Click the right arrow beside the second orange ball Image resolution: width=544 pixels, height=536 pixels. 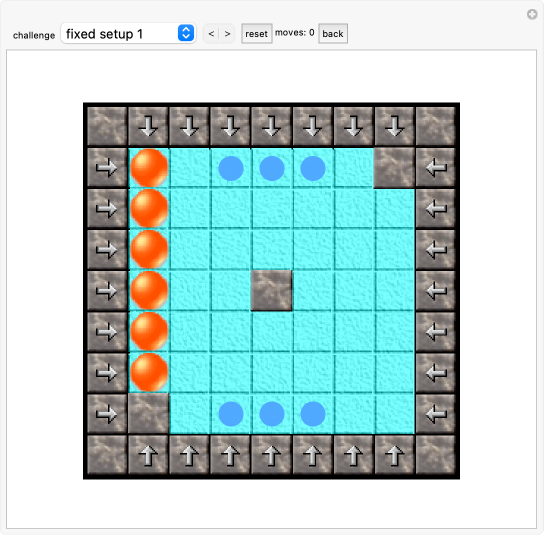pos(107,209)
